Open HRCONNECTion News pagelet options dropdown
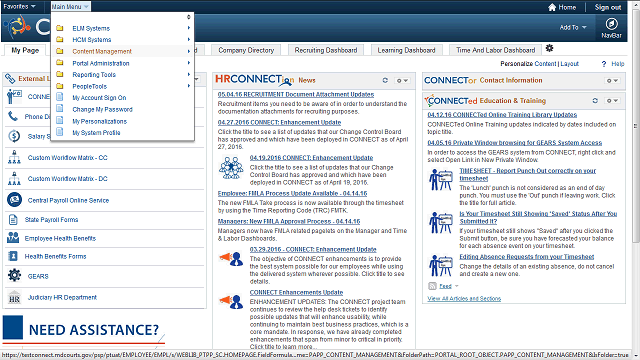The width and height of the screenshot is (640, 360). [402, 80]
